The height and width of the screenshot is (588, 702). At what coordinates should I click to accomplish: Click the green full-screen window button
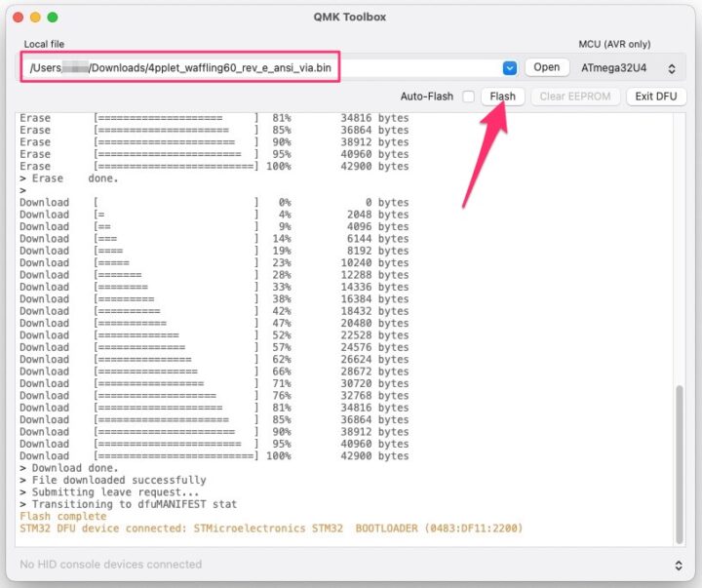coord(53,18)
